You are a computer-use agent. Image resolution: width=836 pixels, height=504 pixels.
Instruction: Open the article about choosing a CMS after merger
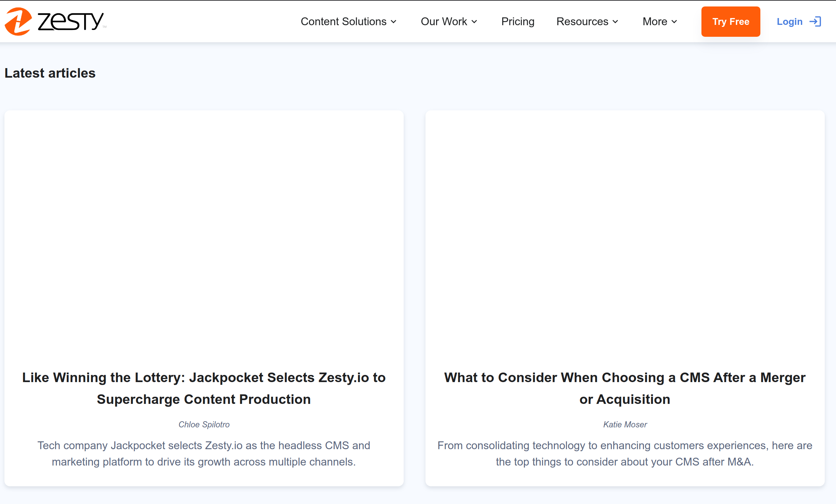pyautogui.click(x=624, y=388)
